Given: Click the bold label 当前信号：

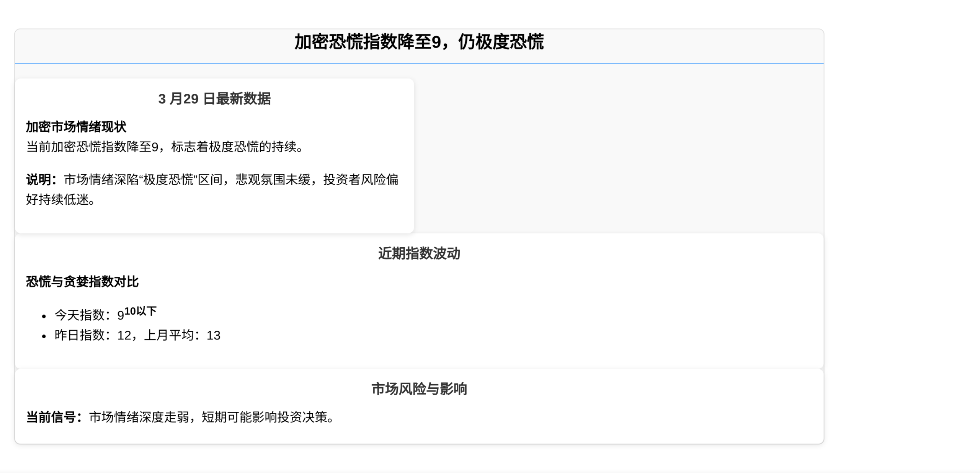Looking at the screenshot, I should click(x=54, y=417).
